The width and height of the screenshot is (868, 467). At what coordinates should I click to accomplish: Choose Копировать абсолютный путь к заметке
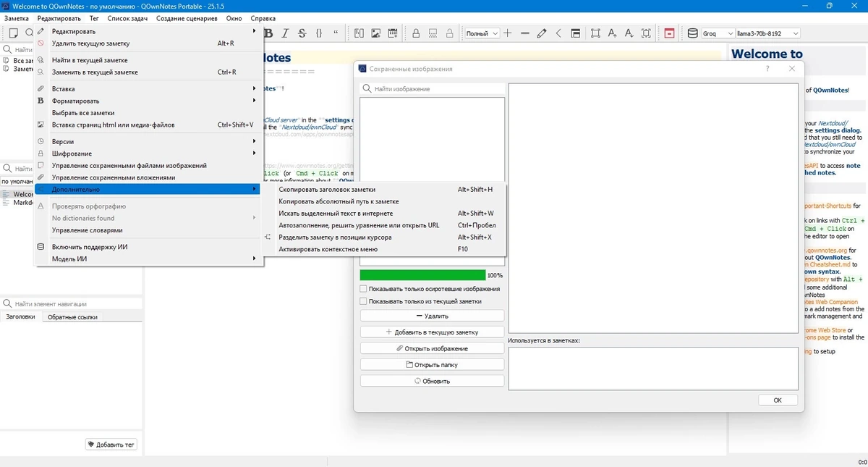(386, 201)
